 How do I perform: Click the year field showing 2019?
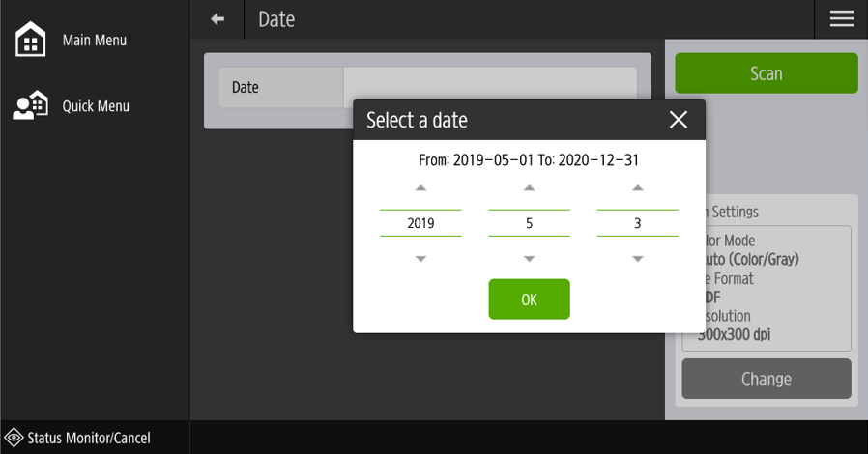point(420,223)
